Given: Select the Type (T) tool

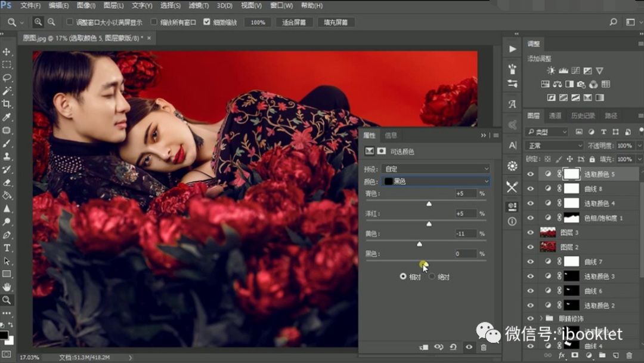Looking at the screenshot, I should (x=7, y=248).
